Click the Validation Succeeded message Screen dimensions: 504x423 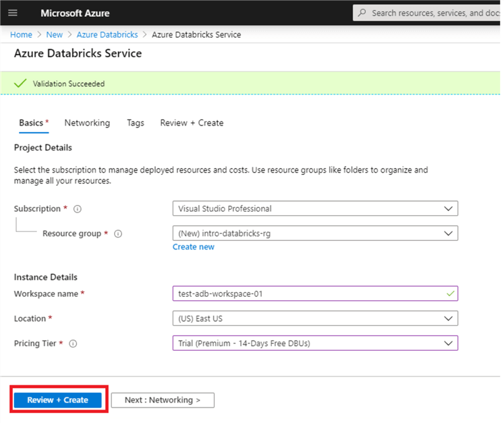69,84
